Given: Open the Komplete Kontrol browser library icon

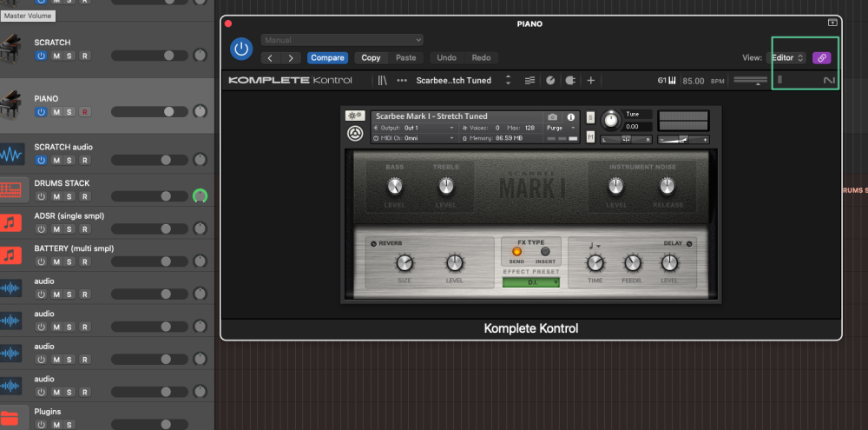Looking at the screenshot, I should click(383, 80).
